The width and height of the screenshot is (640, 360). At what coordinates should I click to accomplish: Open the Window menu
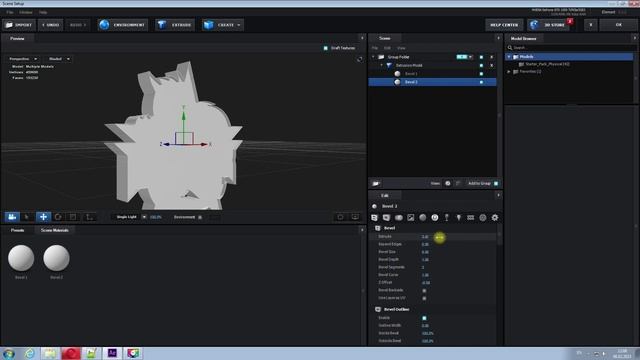tap(26, 12)
